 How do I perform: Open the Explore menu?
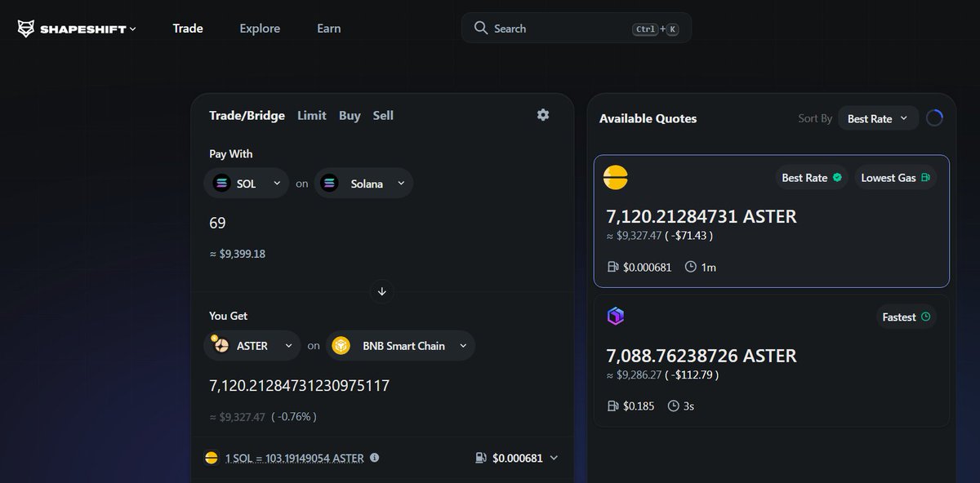pyautogui.click(x=260, y=29)
